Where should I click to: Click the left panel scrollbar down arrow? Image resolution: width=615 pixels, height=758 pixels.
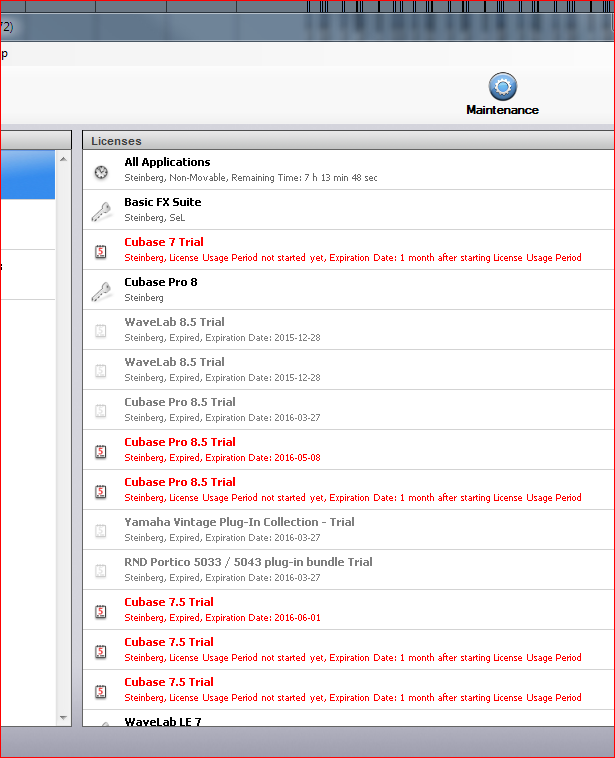[x=63, y=718]
